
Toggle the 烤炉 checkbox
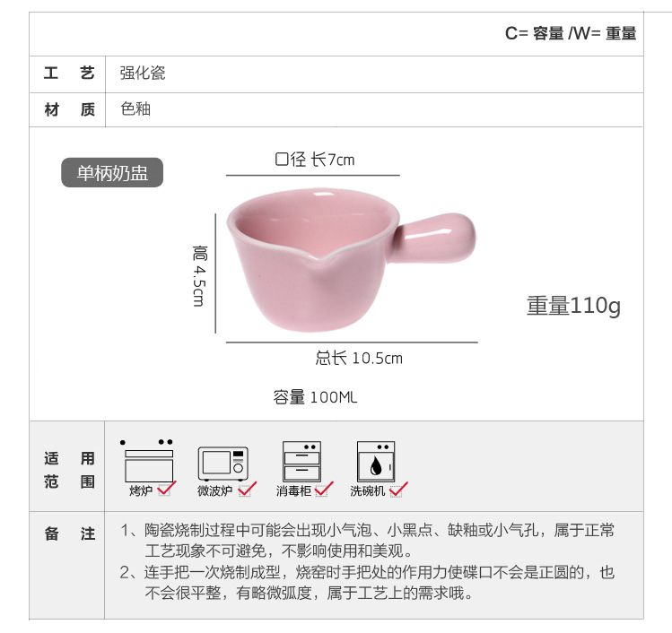165,490
